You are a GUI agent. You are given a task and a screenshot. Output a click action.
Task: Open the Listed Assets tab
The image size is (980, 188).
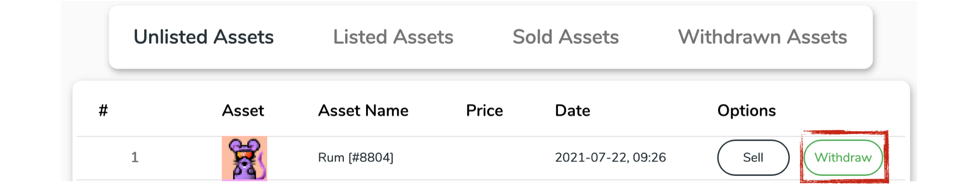[x=393, y=37]
